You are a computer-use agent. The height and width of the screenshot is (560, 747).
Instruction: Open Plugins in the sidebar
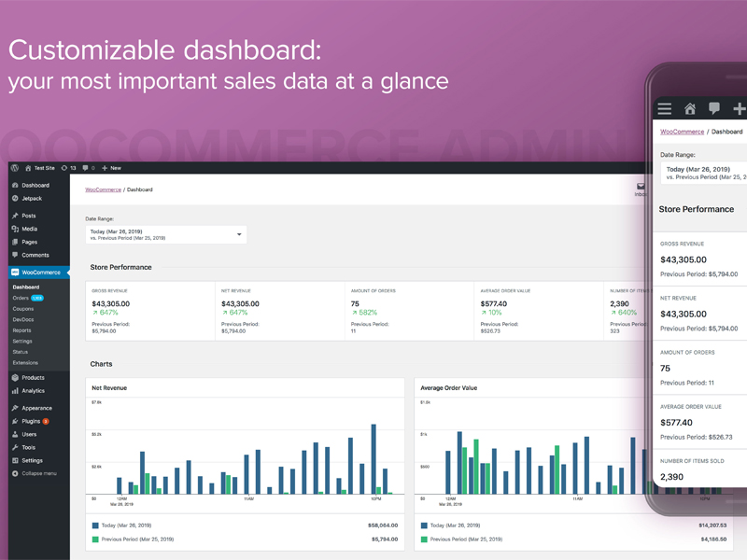coord(31,422)
